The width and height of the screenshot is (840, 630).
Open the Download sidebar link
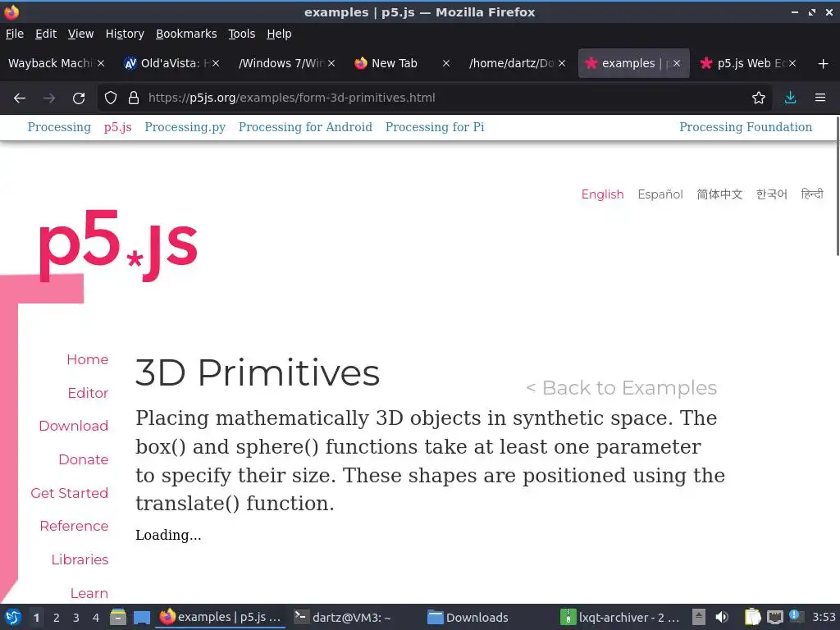[x=73, y=426]
